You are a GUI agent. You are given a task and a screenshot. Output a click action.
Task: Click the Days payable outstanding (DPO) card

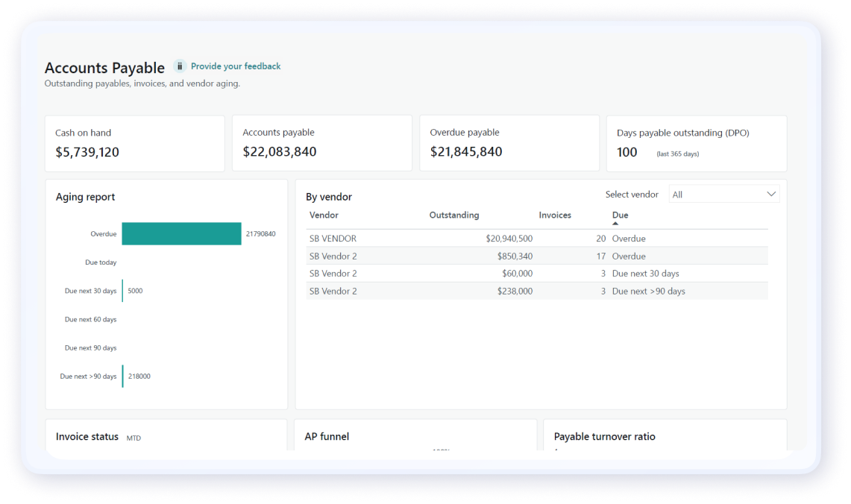click(x=696, y=142)
